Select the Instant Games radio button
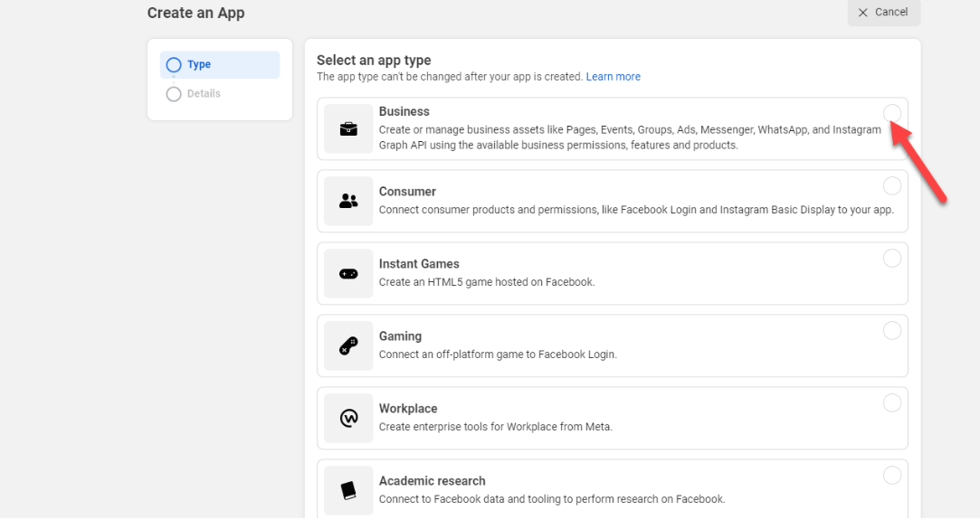The image size is (980, 520). point(892,258)
